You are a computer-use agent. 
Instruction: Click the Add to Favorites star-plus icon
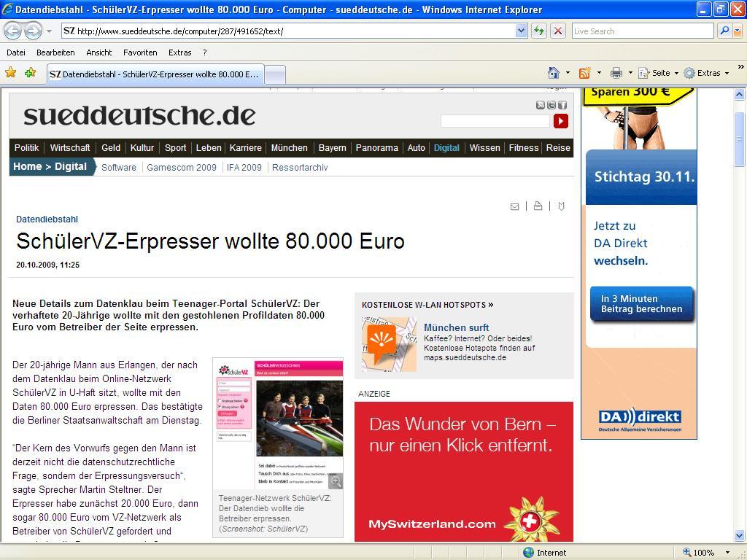click(x=31, y=73)
